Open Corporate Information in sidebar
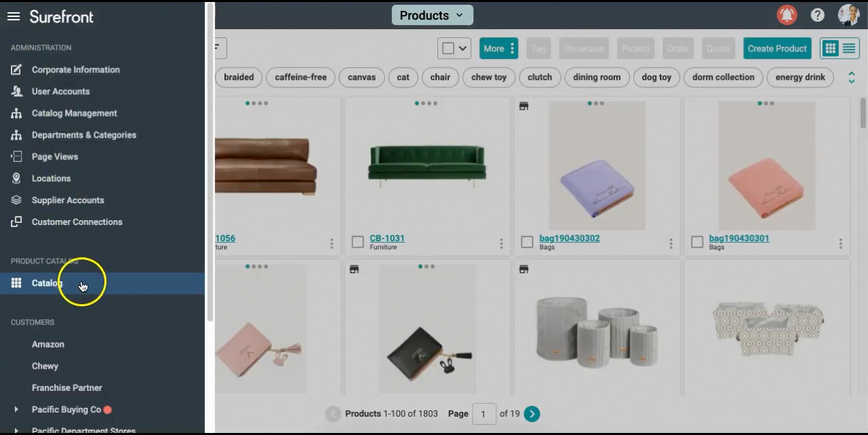Image resolution: width=868 pixels, height=435 pixels. pos(75,70)
